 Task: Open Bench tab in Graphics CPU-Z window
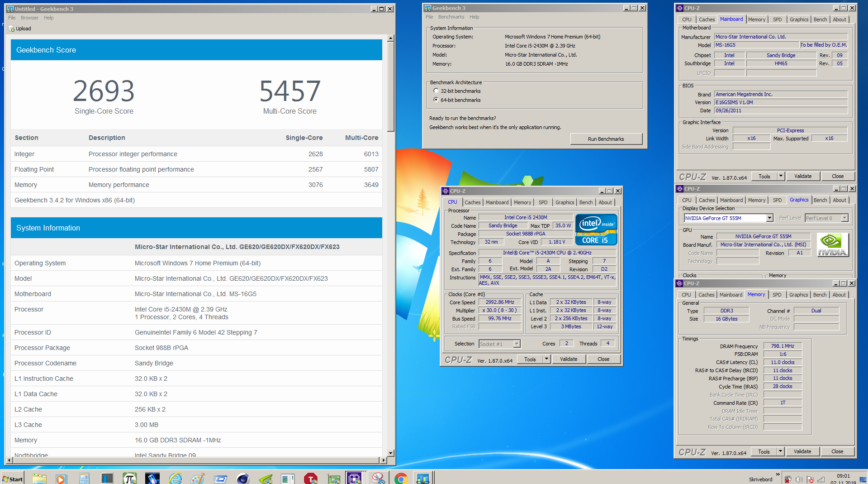coord(820,200)
